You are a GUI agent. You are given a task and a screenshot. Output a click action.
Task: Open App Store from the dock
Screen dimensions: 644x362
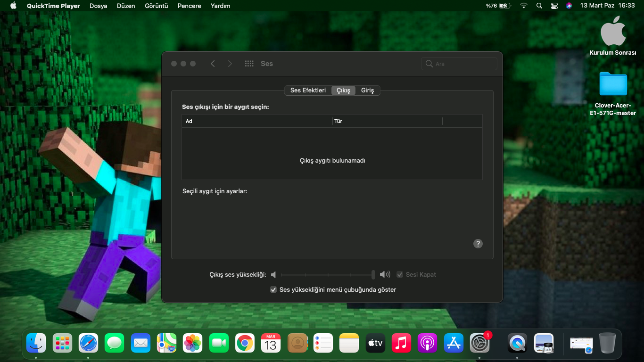point(454,343)
